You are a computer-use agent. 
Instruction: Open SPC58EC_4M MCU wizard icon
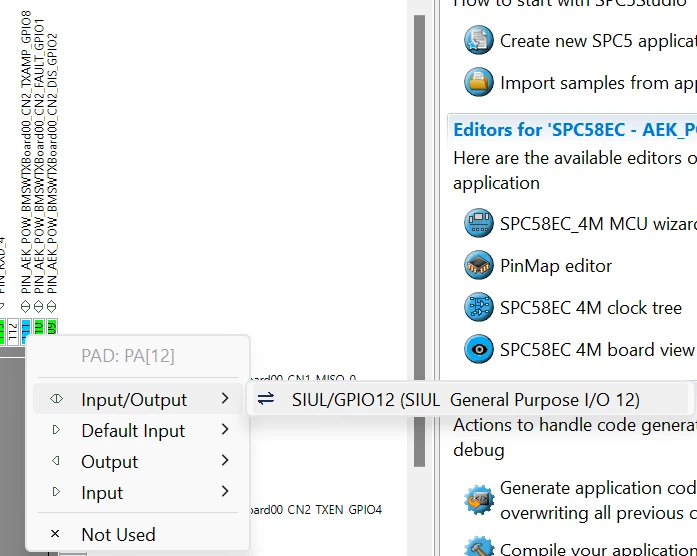[x=479, y=223]
